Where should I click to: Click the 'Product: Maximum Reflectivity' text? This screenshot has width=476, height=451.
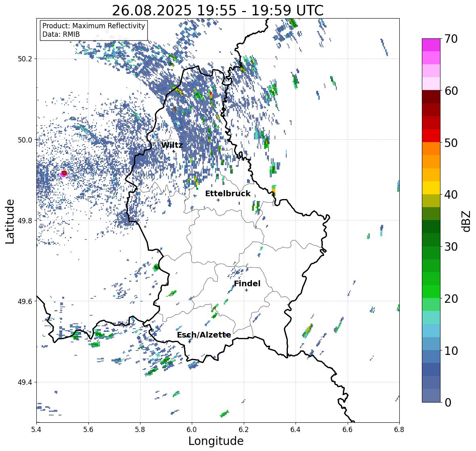coord(94,26)
